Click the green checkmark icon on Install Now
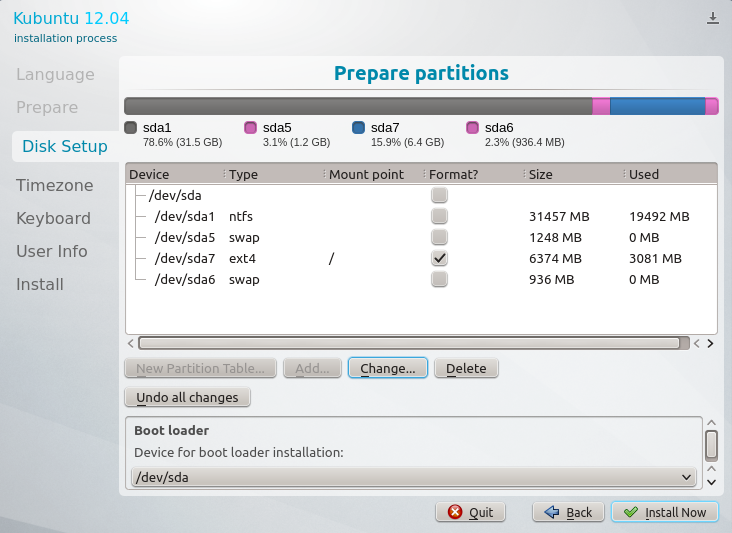The height and width of the screenshot is (533, 732). tap(631, 512)
